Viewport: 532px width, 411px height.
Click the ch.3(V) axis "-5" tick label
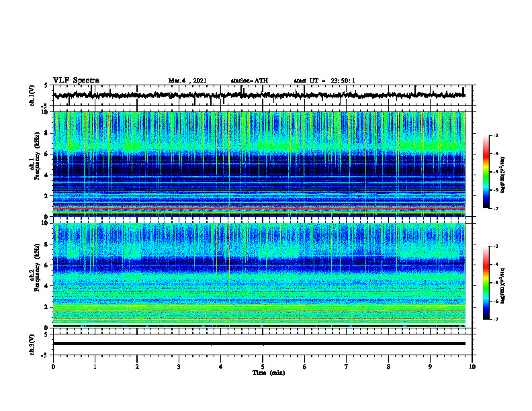coord(46,355)
